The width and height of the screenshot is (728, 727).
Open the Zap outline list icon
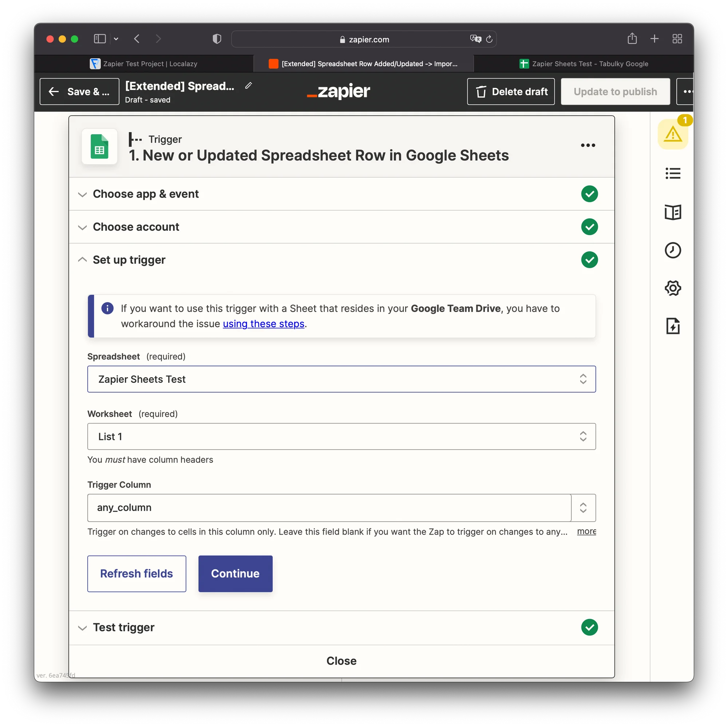pos(673,173)
